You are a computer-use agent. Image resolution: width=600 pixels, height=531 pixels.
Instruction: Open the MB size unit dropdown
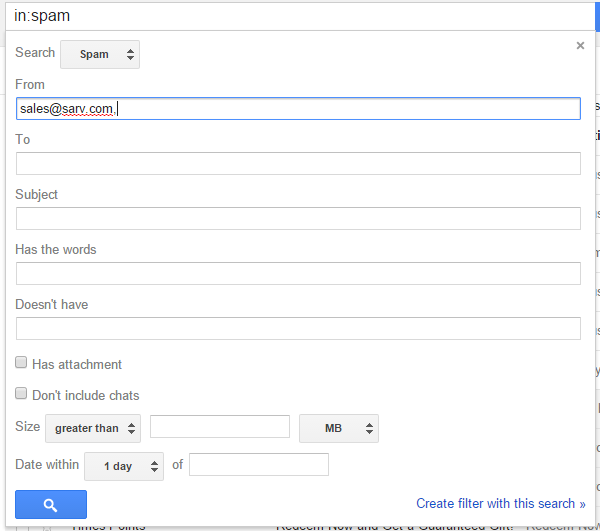[338, 428]
